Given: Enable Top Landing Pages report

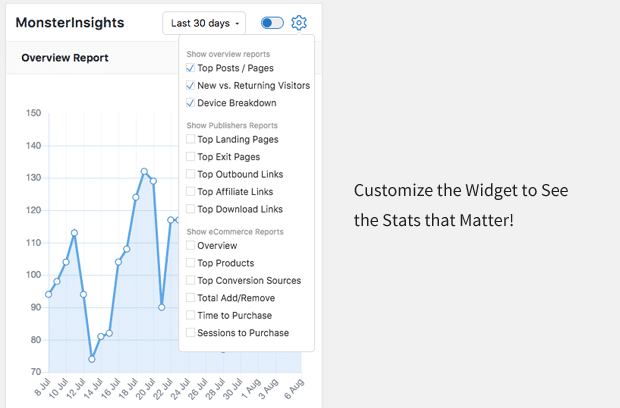Looking at the screenshot, I should point(190,139).
